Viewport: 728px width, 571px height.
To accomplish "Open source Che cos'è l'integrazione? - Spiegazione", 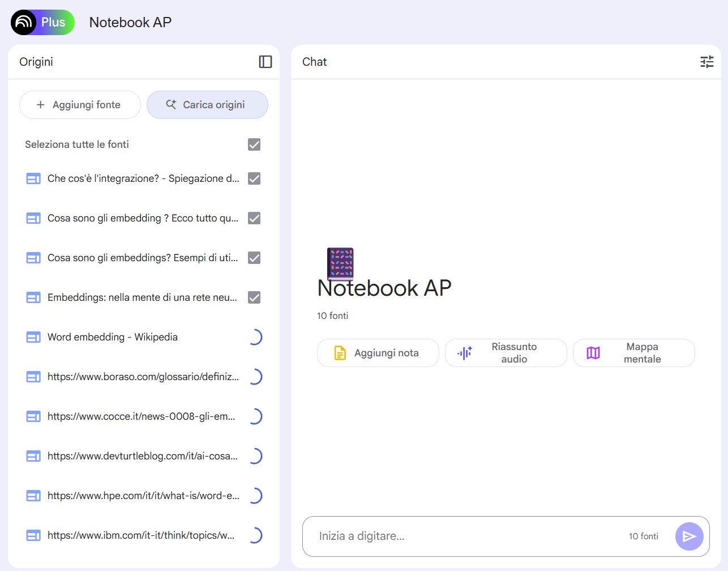I will tap(143, 178).
